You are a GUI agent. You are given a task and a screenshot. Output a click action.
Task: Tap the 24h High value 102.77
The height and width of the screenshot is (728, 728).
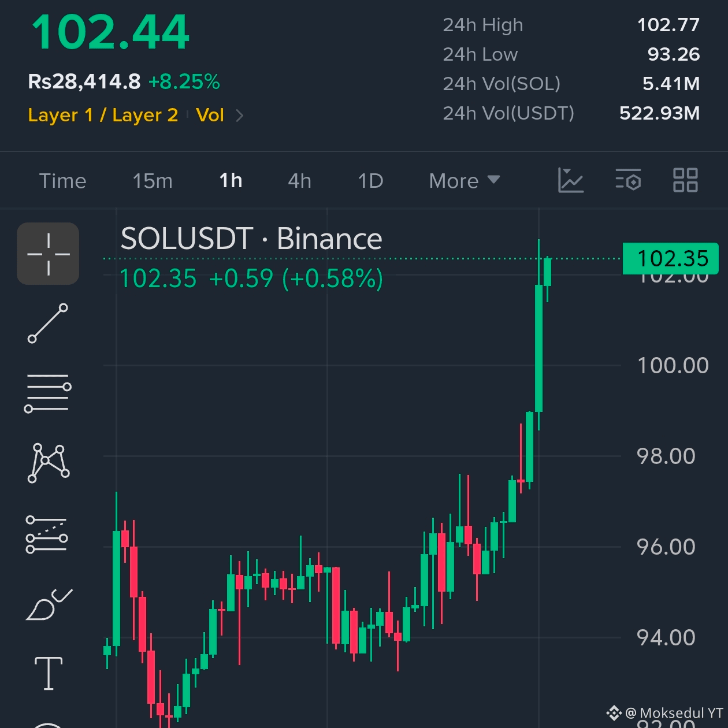point(668,25)
